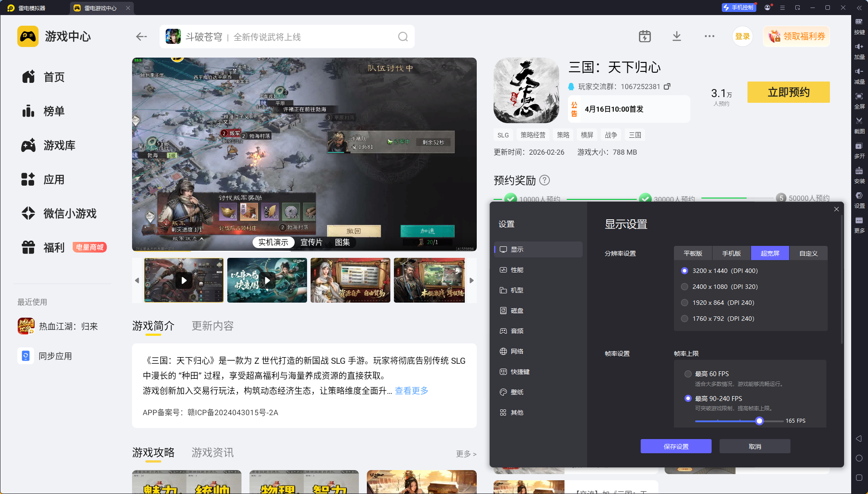Screen dimensions: 868x494
Task: Click 取消 in the settings dialog
Action: 755,446
